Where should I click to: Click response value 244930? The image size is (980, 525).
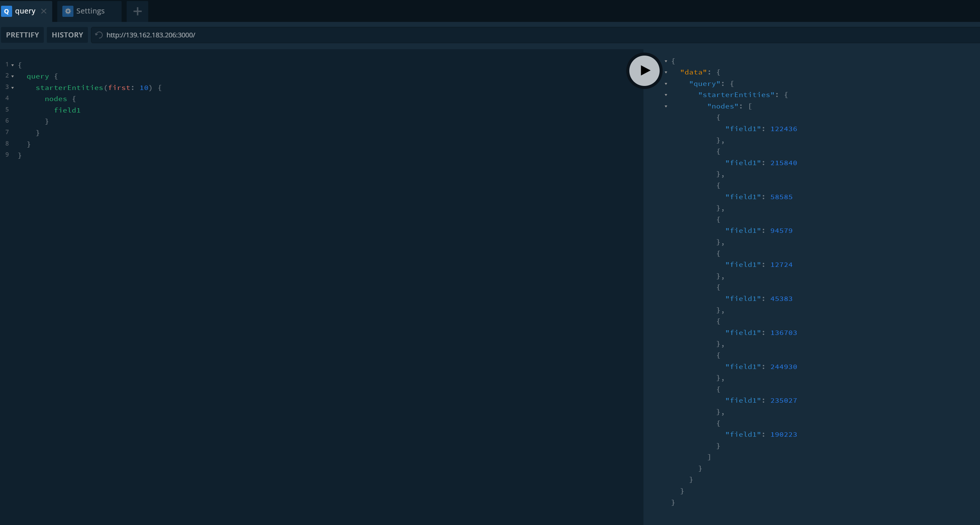click(x=784, y=367)
